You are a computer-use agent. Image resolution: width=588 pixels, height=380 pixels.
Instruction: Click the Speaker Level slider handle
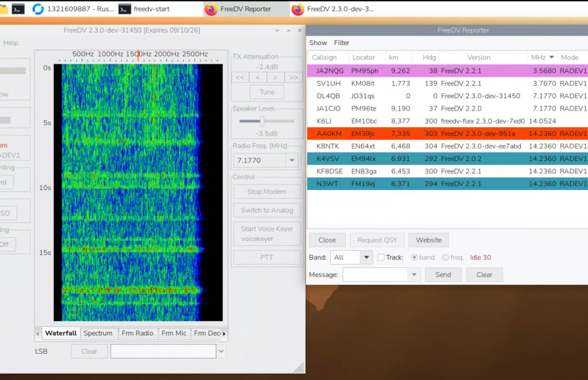[261, 121]
